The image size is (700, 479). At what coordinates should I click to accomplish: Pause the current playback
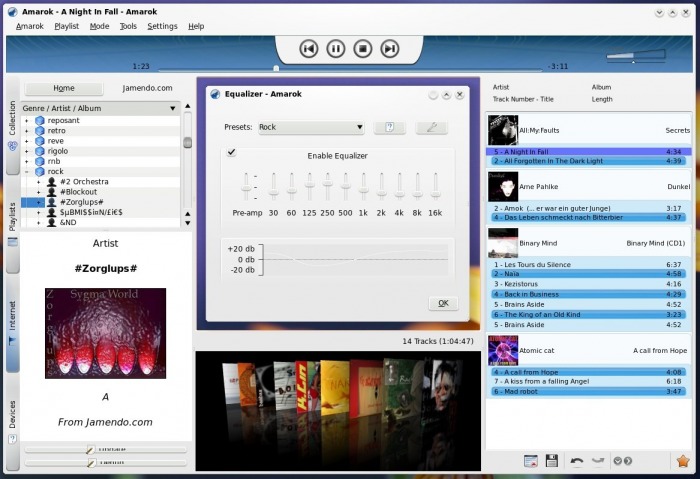coord(336,48)
